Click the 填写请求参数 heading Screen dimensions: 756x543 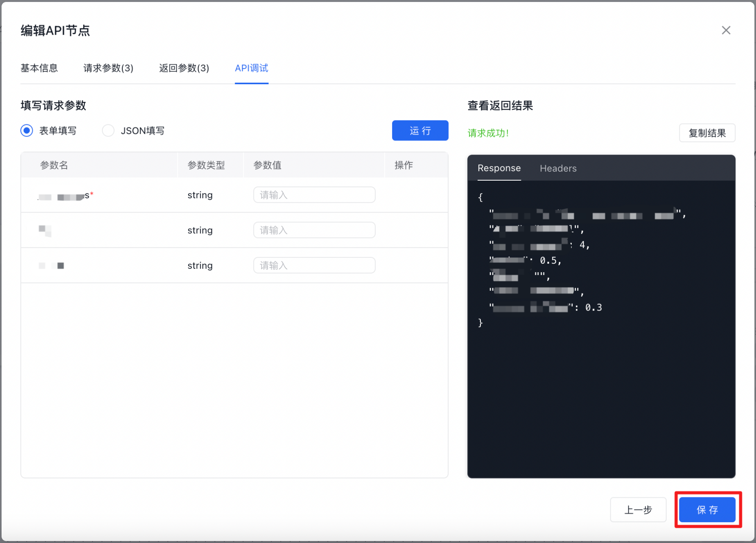click(53, 105)
